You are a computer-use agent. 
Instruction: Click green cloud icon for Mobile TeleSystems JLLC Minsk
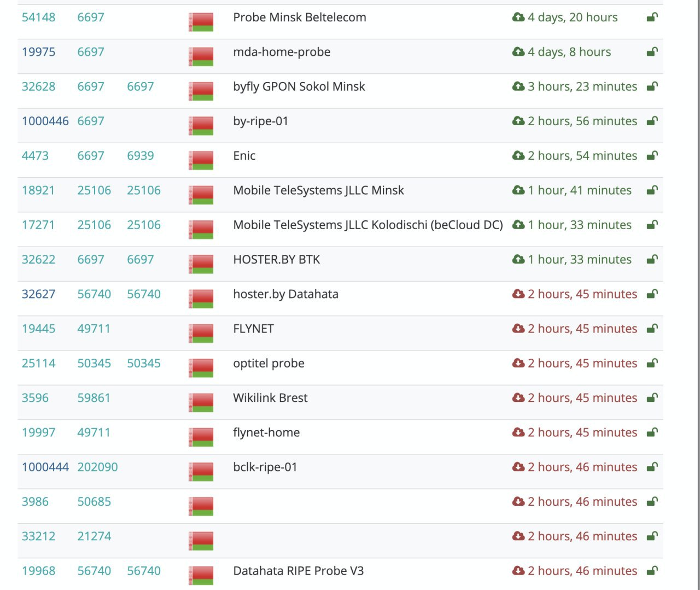pyautogui.click(x=518, y=190)
